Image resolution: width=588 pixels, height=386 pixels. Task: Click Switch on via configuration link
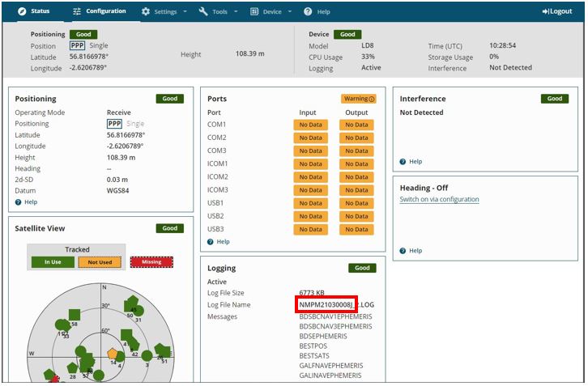tap(439, 199)
